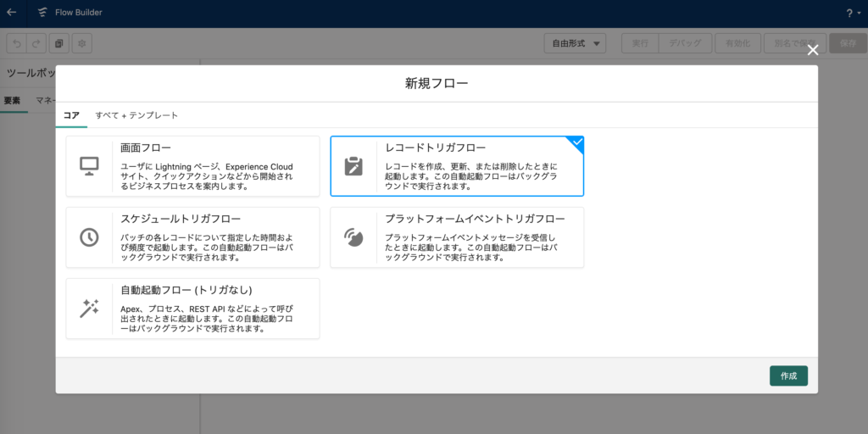Click the satellite icon for プラットフォームイベントトリガフロー
Viewport: 868px width, 434px height.
[x=353, y=237]
